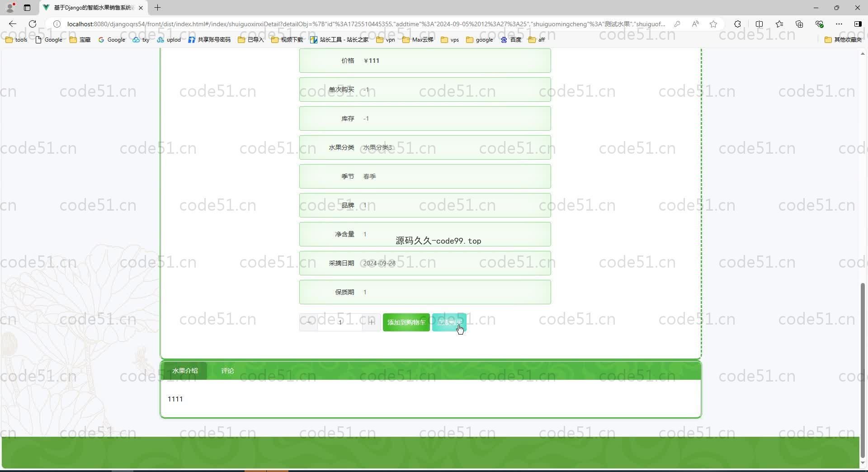The image size is (868, 472).
Task: Expand the 其他收藏夹 folder
Action: tap(843, 40)
